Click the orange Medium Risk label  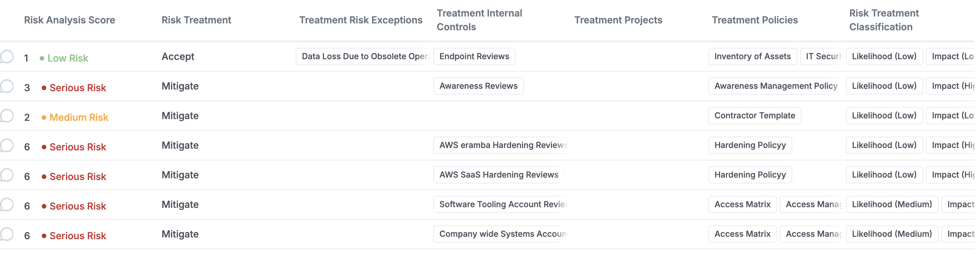[79, 118]
